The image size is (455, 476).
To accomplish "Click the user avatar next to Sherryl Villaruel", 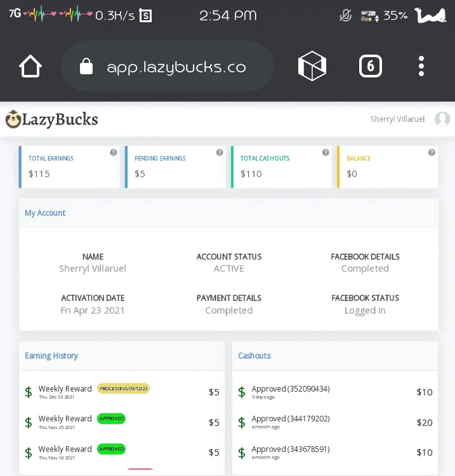I will 442,119.
